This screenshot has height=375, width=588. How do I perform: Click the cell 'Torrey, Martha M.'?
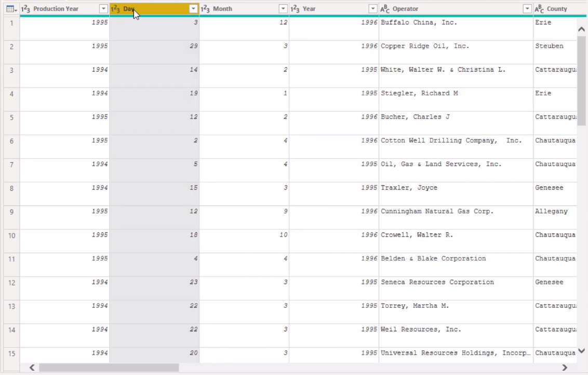pyautogui.click(x=456, y=312)
